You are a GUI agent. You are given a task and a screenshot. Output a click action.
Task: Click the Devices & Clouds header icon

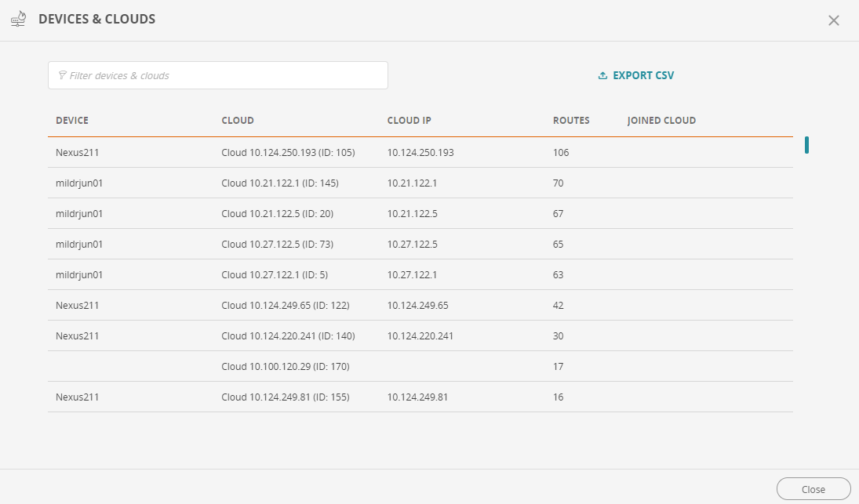(x=20, y=19)
